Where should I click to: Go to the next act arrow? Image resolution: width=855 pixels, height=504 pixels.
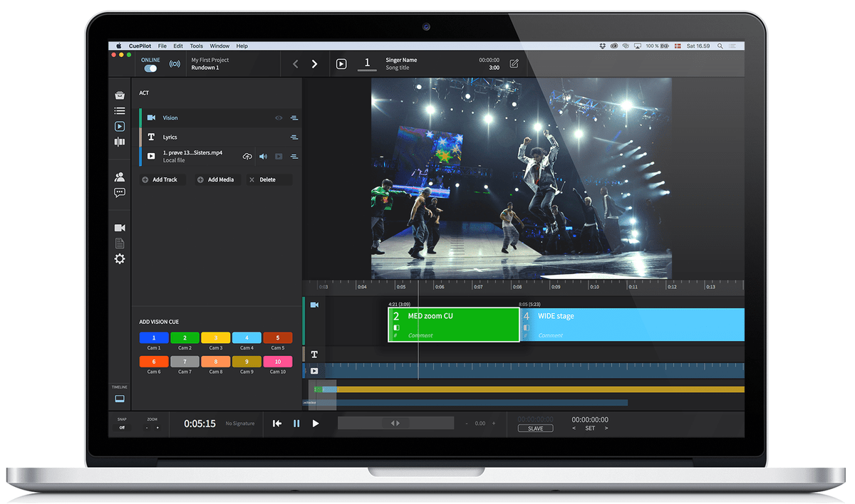[314, 64]
